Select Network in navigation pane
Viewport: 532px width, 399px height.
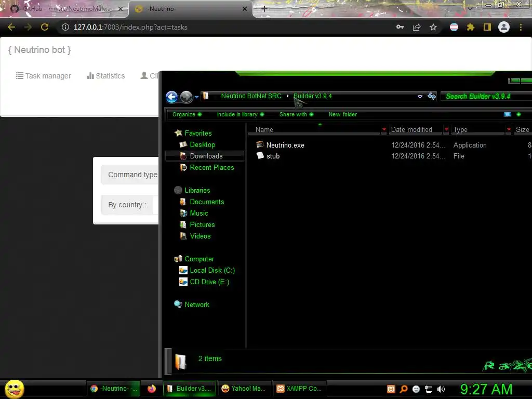pyautogui.click(x=197, y=304)
